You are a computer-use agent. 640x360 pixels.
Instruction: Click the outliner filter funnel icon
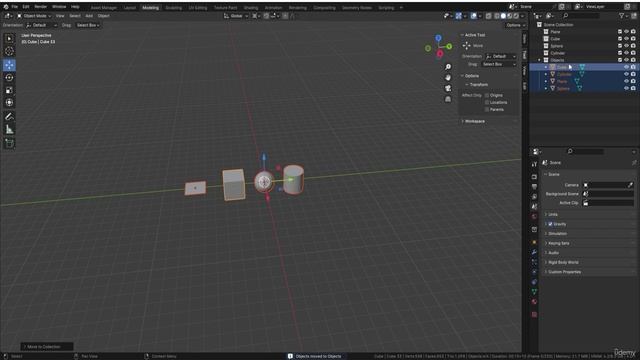tap(622, 16)
